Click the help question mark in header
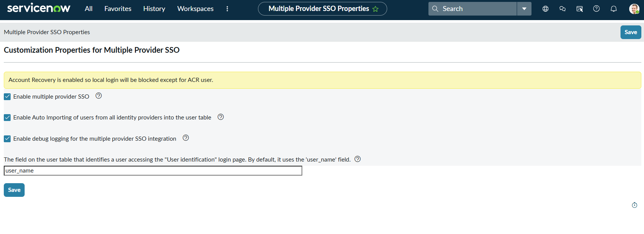The image size is (644, 234). tap(596, 9)
